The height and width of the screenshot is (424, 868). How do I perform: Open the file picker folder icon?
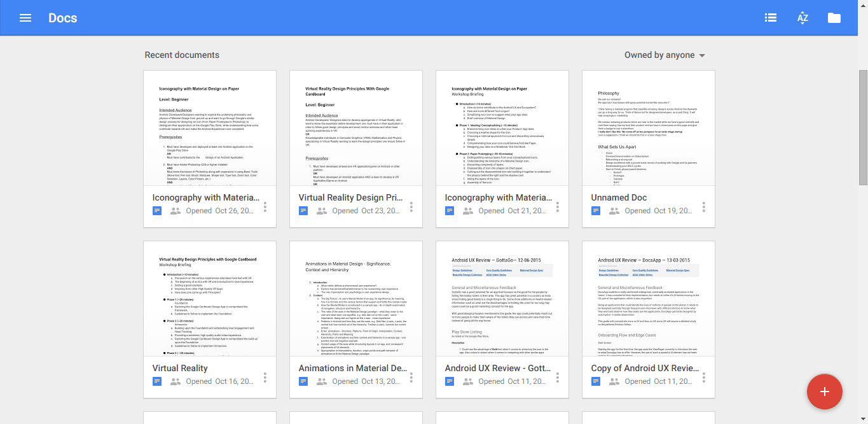coord(834,18)
